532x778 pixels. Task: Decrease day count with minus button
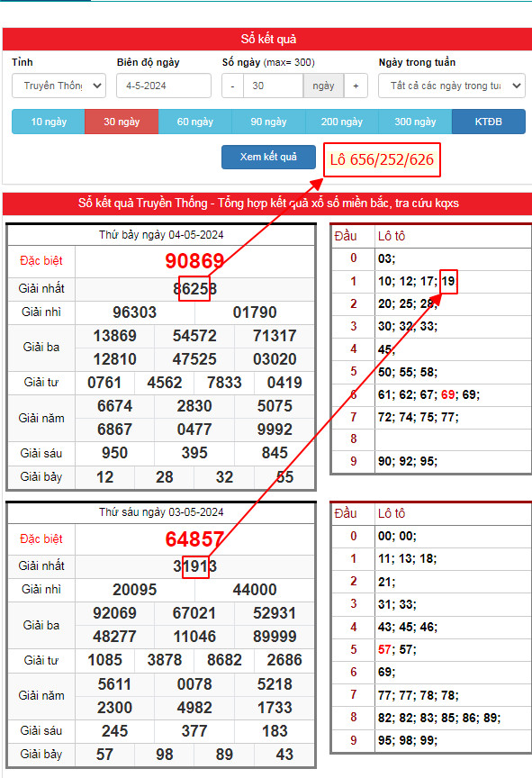[232, 86]
